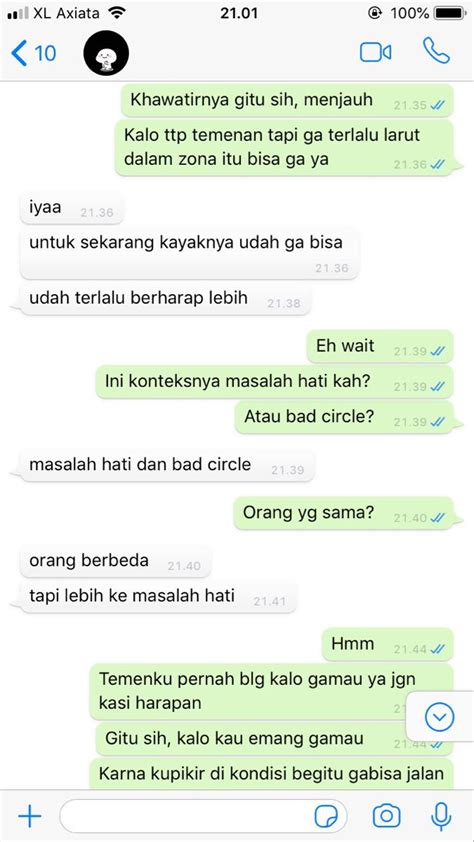Select the 'Atau bad circle?' message
Image resolution: width=474 pixels, height=842 pixels.
pyautogui.click(x=344, y=417)
